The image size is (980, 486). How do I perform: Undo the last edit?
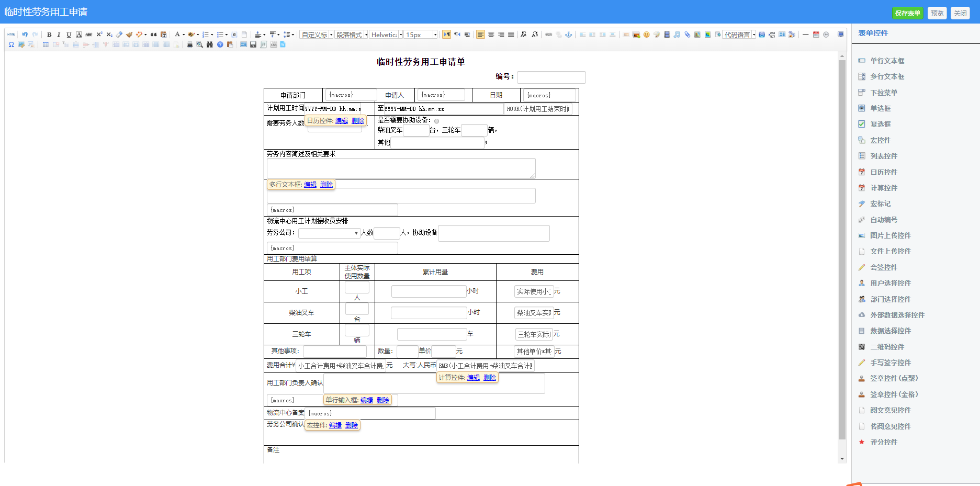(25, 34)
